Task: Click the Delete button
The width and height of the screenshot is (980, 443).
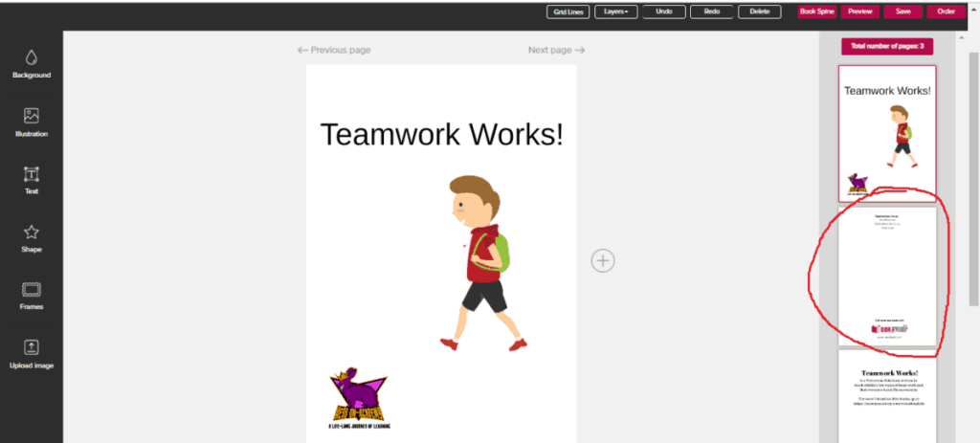Action: [759, 11]
